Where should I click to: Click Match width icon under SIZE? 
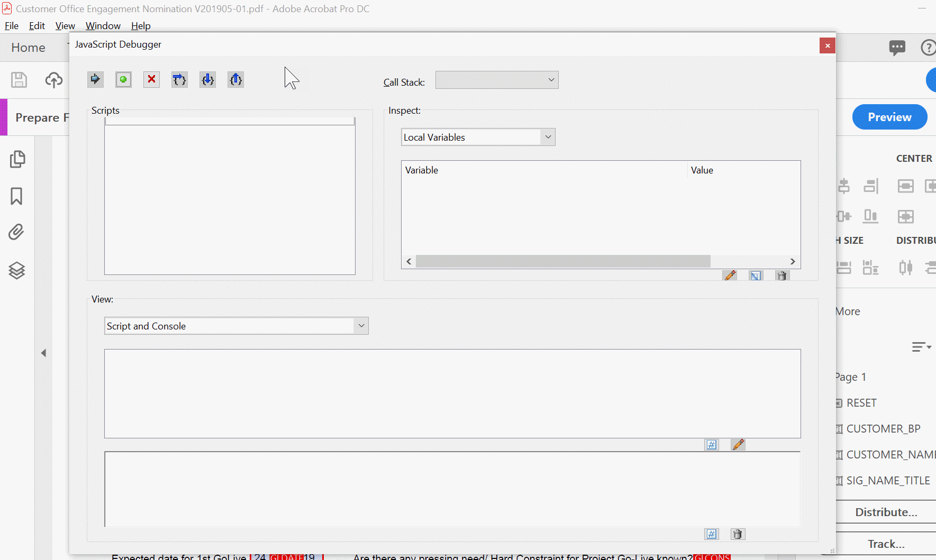tap(844, 268)
